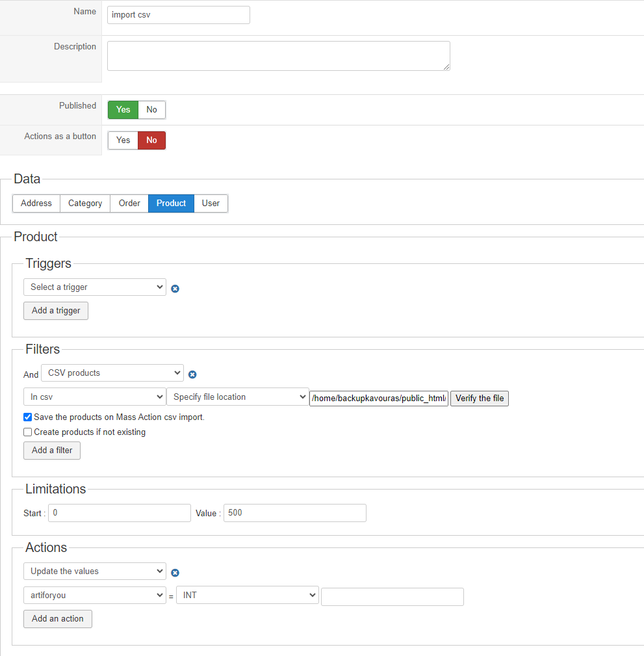This screenshot has width=644, height=656.
Task: Click the Add an action button
Action: click(58, 619)
